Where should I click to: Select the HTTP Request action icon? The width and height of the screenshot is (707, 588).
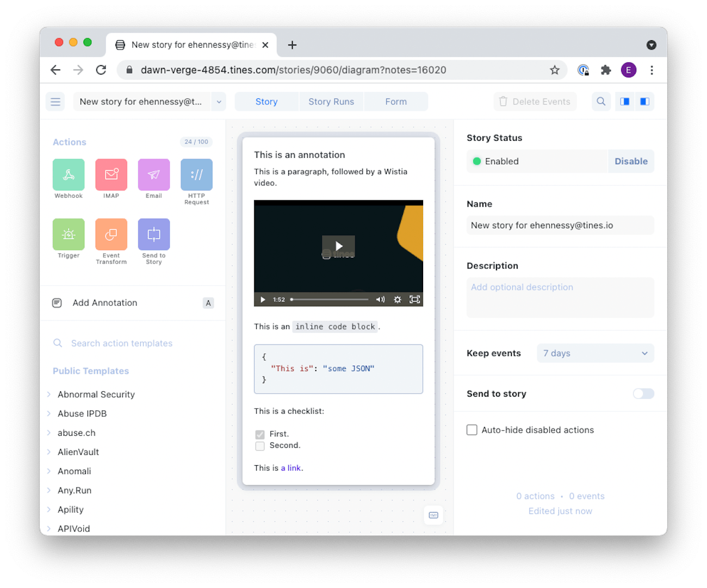coord(196,174)
